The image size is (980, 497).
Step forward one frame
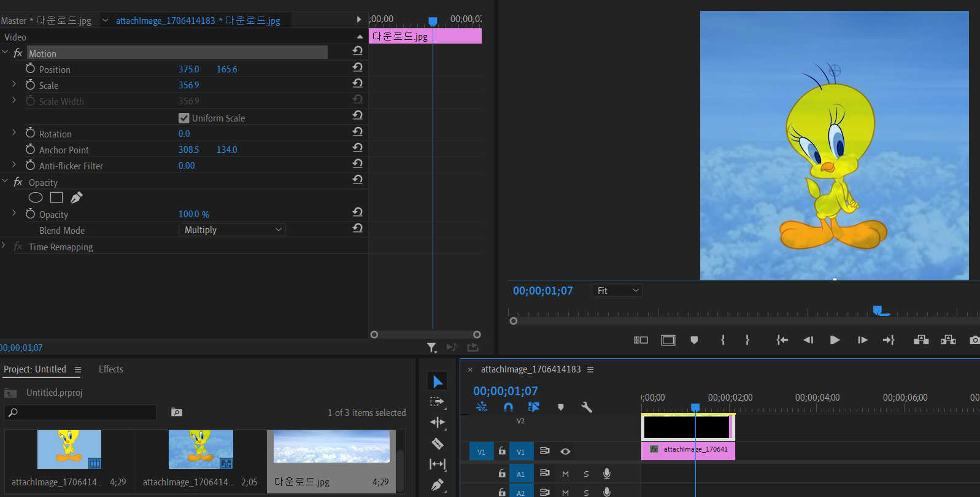tap(862, 340)
